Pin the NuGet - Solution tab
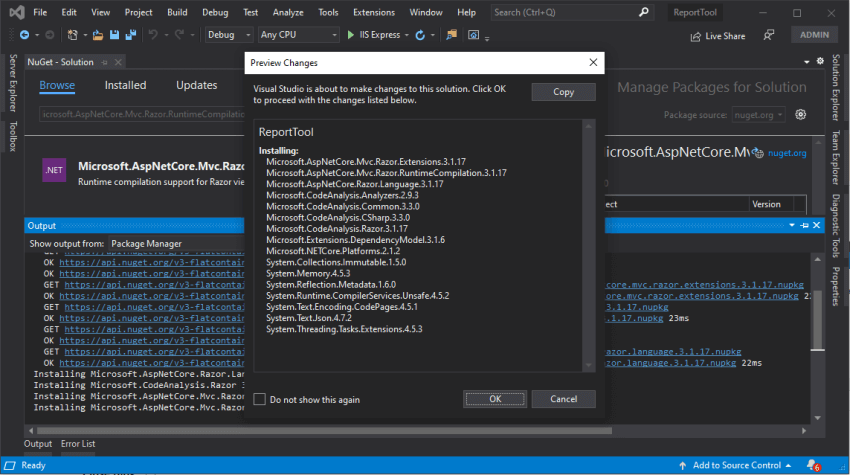This screenshot has width=850, height=475. click(x=105, y=62)
